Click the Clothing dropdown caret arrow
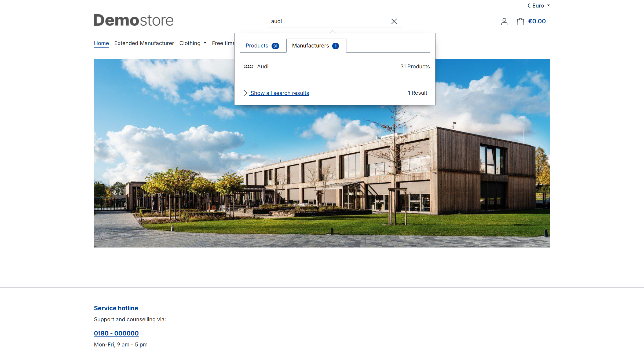Image resolution: width=644 pixels, height=362 pixels. 205,43
